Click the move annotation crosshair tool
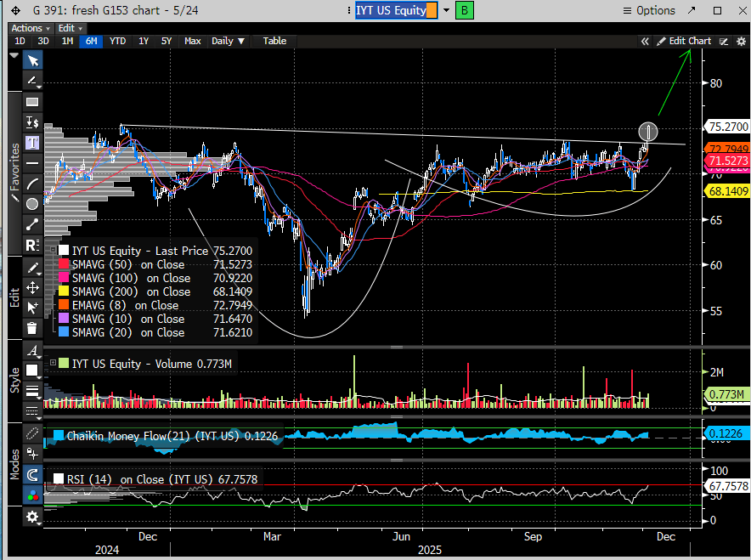Viewport: 751px width, 560px height. click(x=32, y=287)
